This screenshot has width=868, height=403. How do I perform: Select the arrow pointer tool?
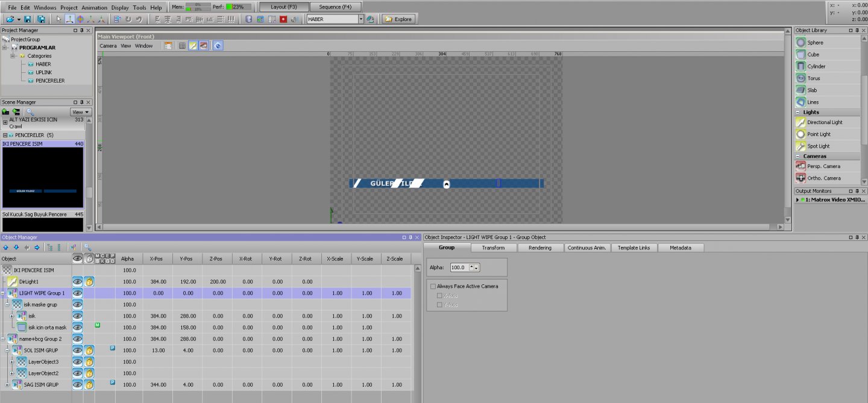pyautogui.click(x=58, y=19)
